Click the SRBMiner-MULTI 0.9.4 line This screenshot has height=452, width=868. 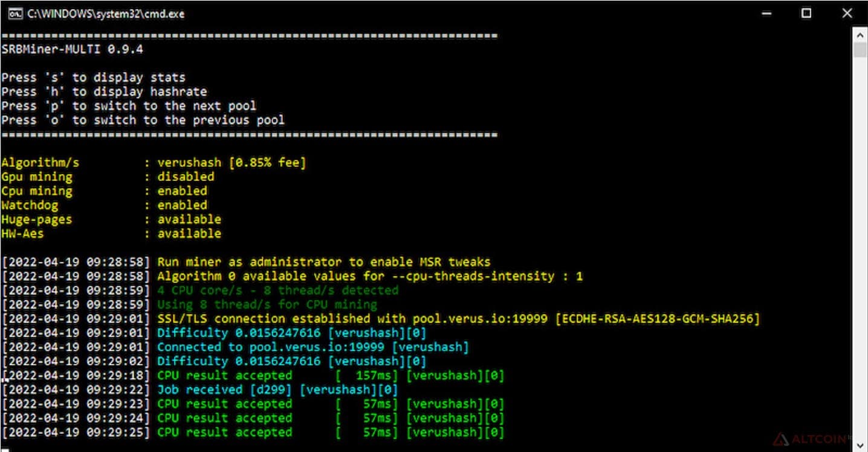[x=72, y=50]
